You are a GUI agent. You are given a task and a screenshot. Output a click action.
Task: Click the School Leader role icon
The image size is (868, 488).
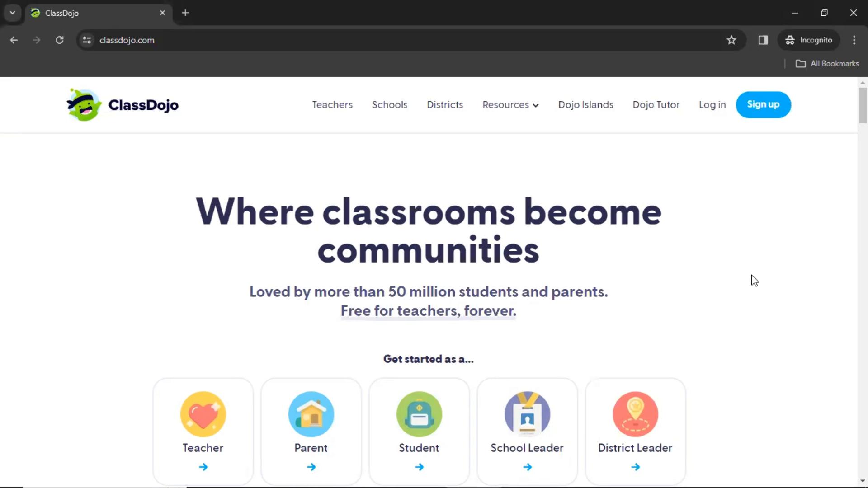(x=527, y=413)
